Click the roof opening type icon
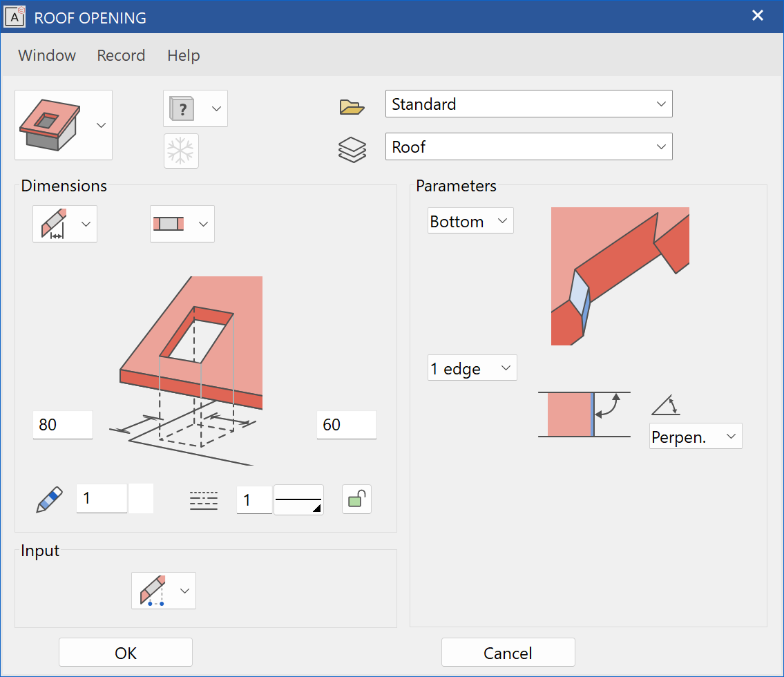 50,125
